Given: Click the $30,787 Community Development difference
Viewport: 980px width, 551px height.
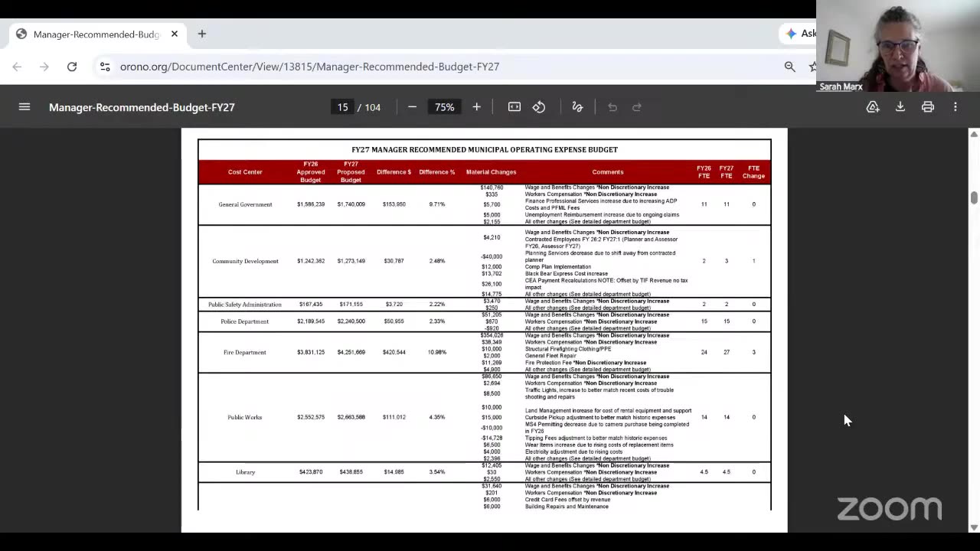Looking at the screenshot, I should click(394, 261).
